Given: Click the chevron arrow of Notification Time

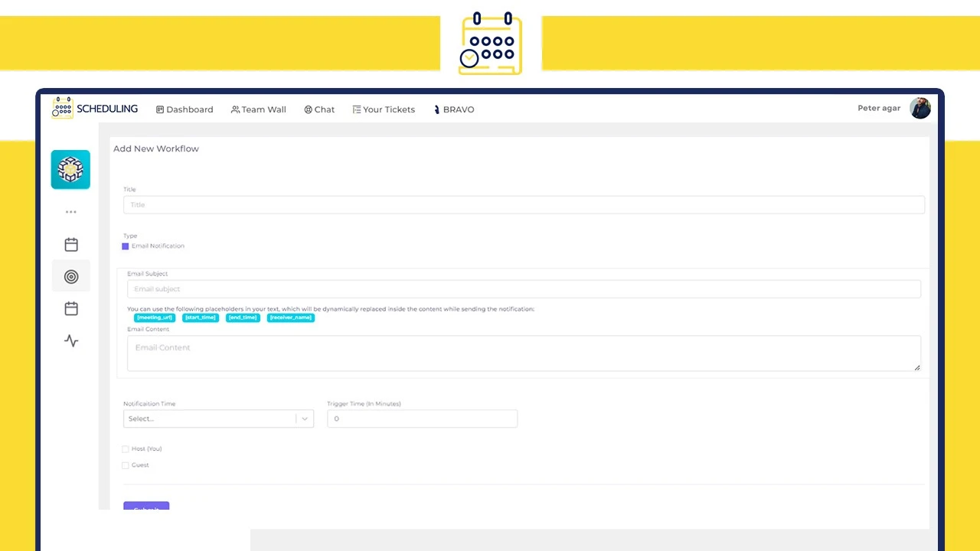Looking at the screenshot, I should [x=305, y=419].
